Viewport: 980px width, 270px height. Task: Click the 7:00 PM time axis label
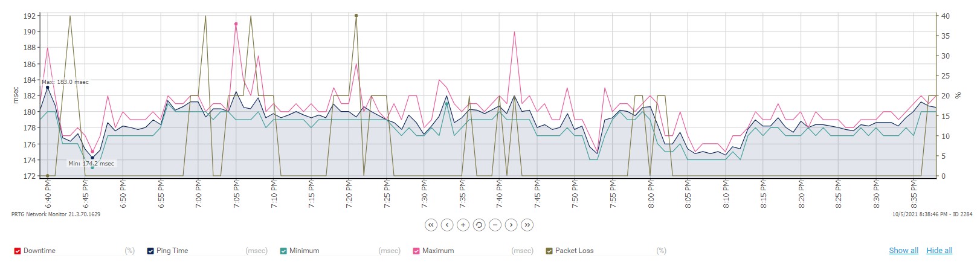pos(199,195)
